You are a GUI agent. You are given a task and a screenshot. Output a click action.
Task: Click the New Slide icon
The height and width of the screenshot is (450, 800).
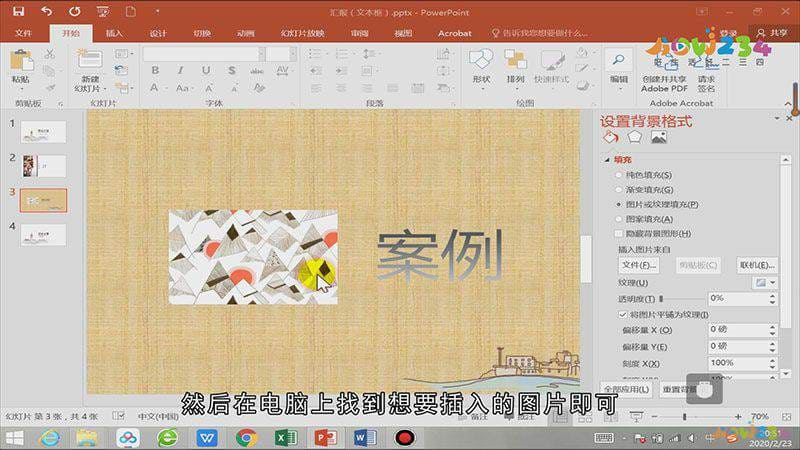90,60
